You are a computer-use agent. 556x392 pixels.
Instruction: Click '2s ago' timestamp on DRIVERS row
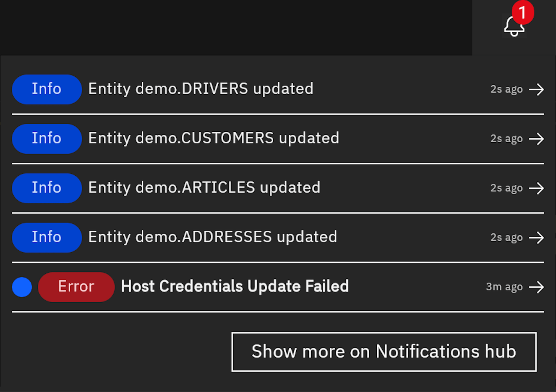(x=506, y=89)
